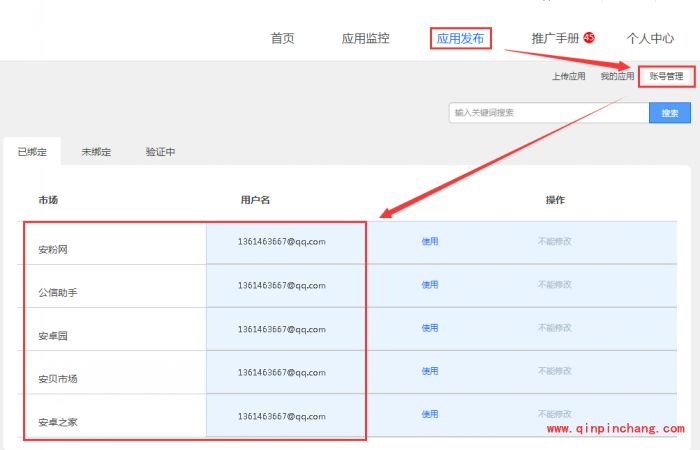
Task: Click the username email in the 安贝市场 row
Action: coord(282,372)
